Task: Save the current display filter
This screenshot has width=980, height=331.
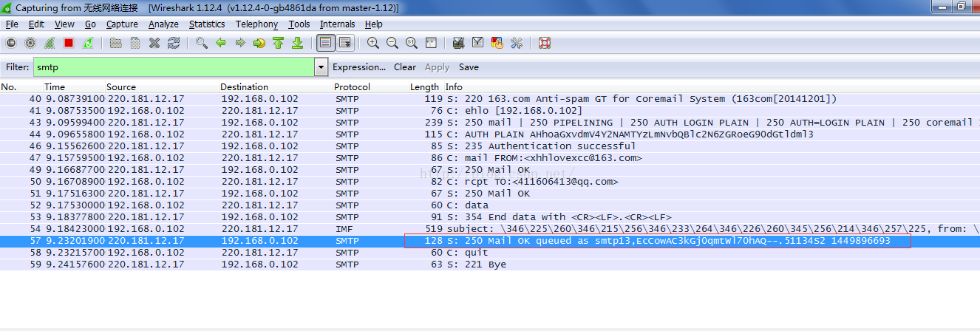Action: point(469,67)
